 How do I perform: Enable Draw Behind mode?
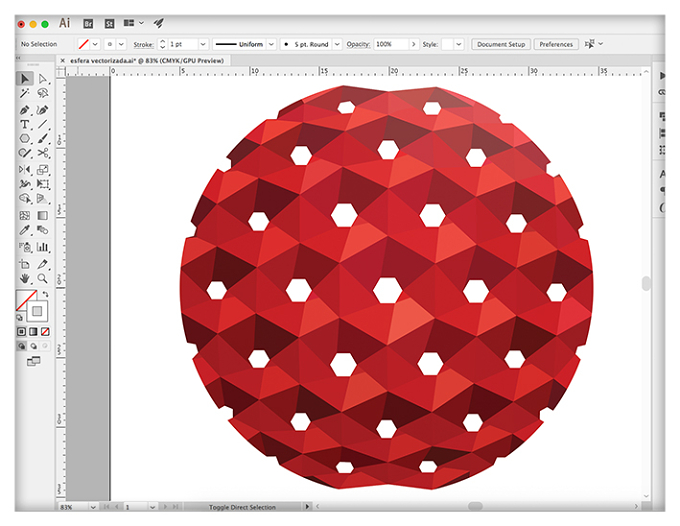click(x=33, y=346)
